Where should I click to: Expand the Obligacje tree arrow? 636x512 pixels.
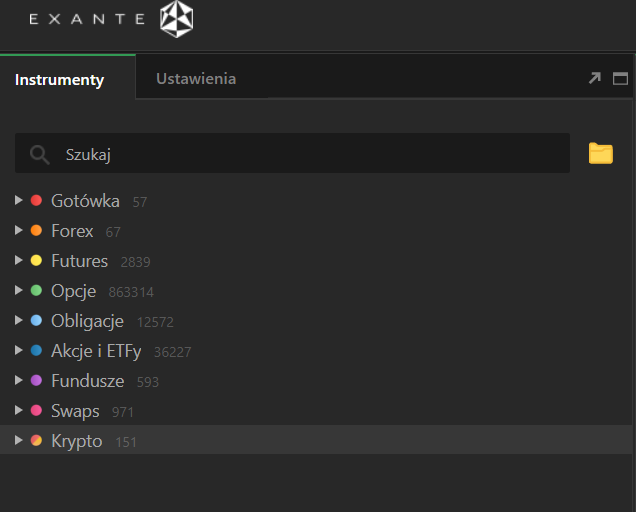coord(18,320)
